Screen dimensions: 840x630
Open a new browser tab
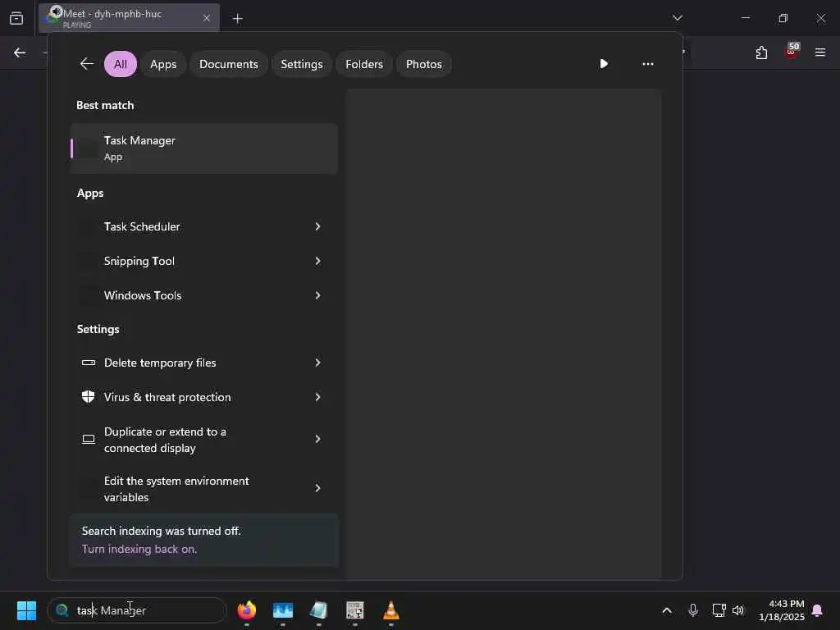coord(237,19)
